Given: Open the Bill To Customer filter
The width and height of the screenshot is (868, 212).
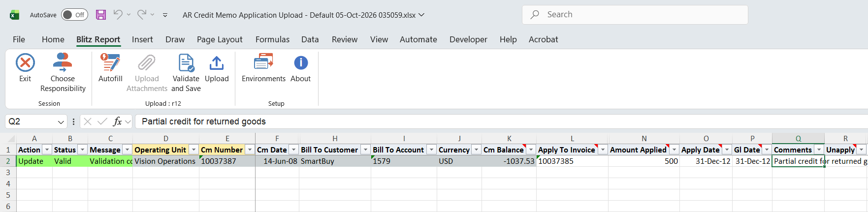Looking at the screenshot, I should click(365, 150).
